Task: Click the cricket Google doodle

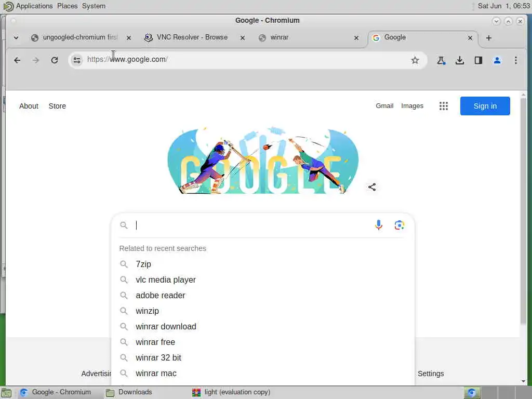Action: [x=263, y=161]
